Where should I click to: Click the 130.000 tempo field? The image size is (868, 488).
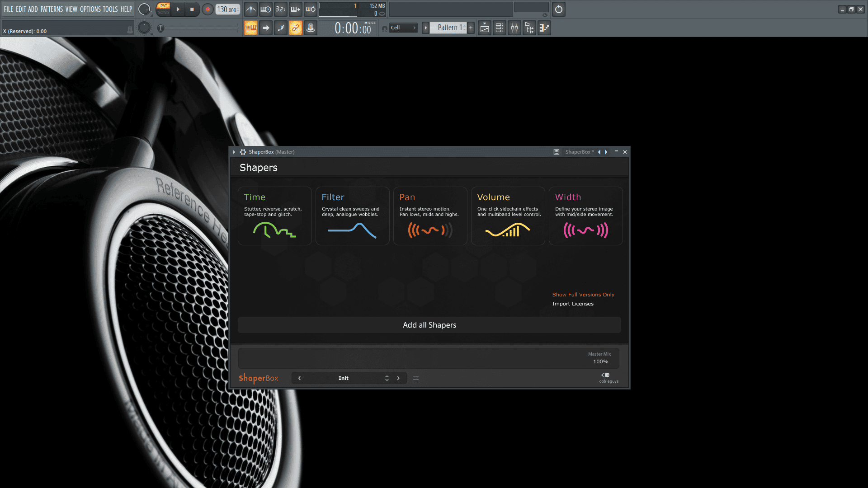coord(227,9)
